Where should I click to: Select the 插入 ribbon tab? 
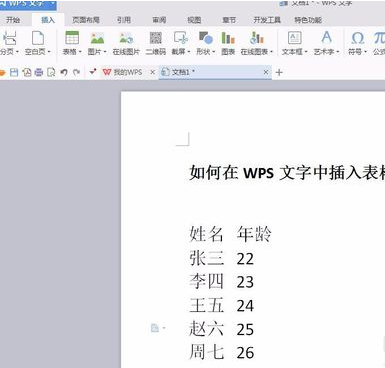(48, 20)
